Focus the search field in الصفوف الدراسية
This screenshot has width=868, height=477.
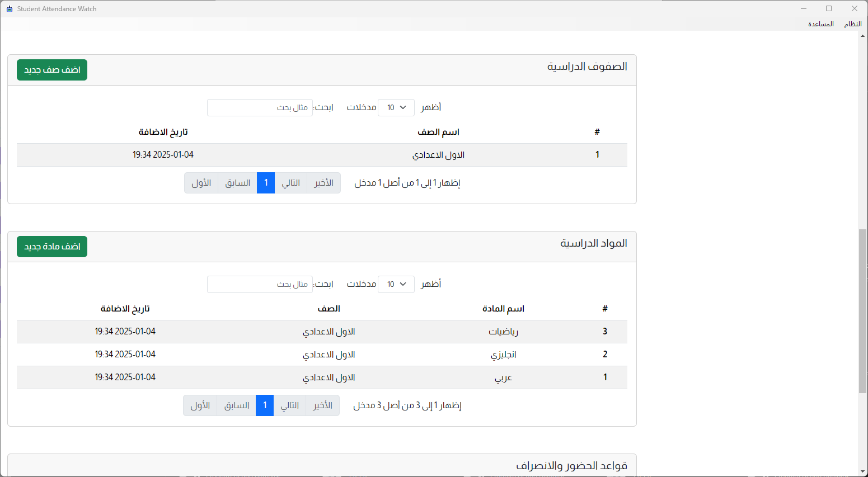260,107
